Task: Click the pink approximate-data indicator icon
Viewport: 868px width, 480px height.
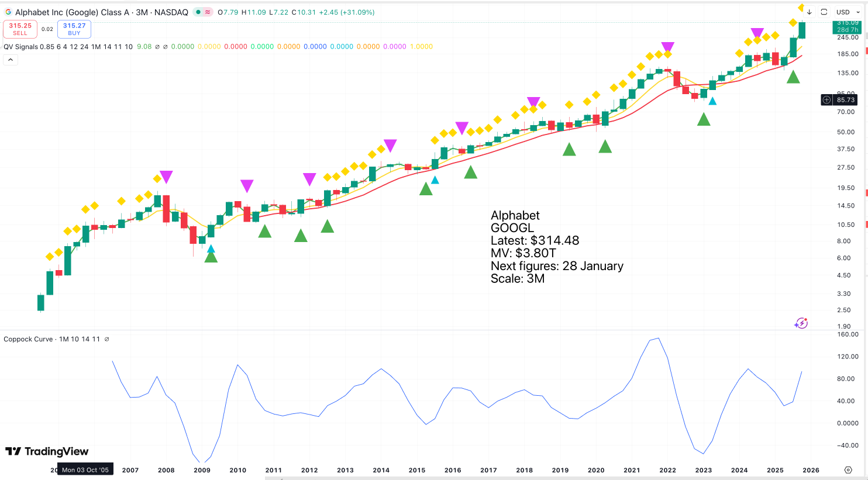Action: [x=208, y=12]
